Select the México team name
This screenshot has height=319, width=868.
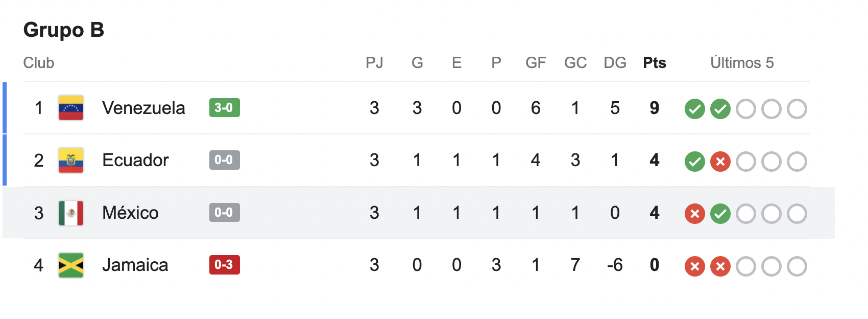point(130,213)
